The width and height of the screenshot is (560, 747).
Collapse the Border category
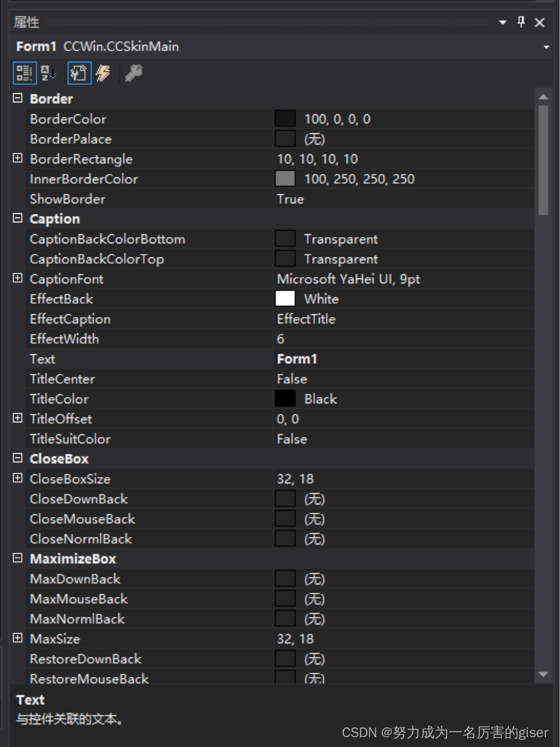18,98
